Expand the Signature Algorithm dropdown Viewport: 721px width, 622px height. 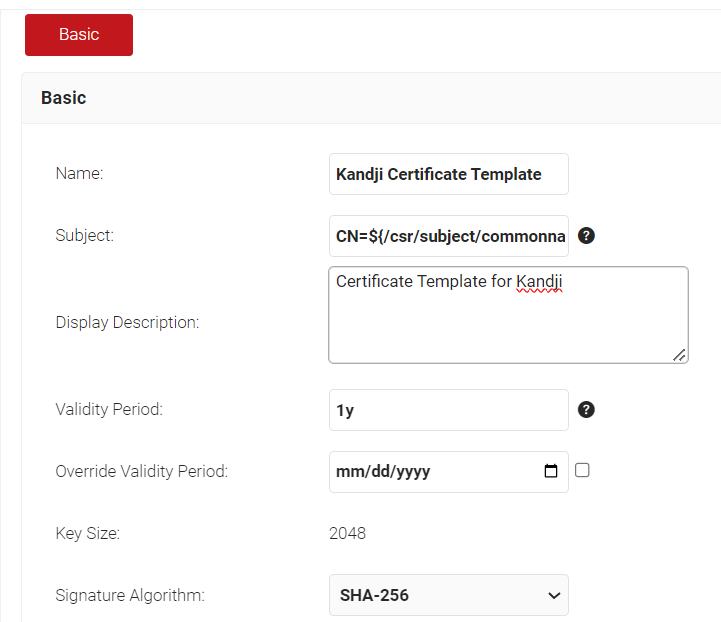[x=448, y=595]
